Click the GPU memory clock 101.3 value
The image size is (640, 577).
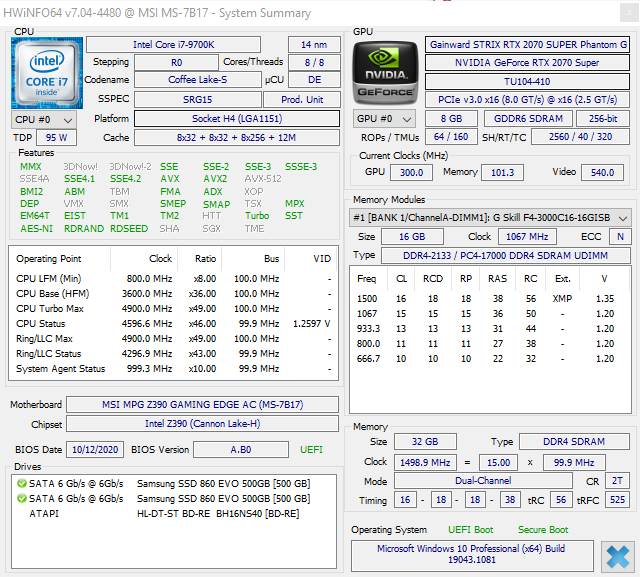tap(502, 173)
